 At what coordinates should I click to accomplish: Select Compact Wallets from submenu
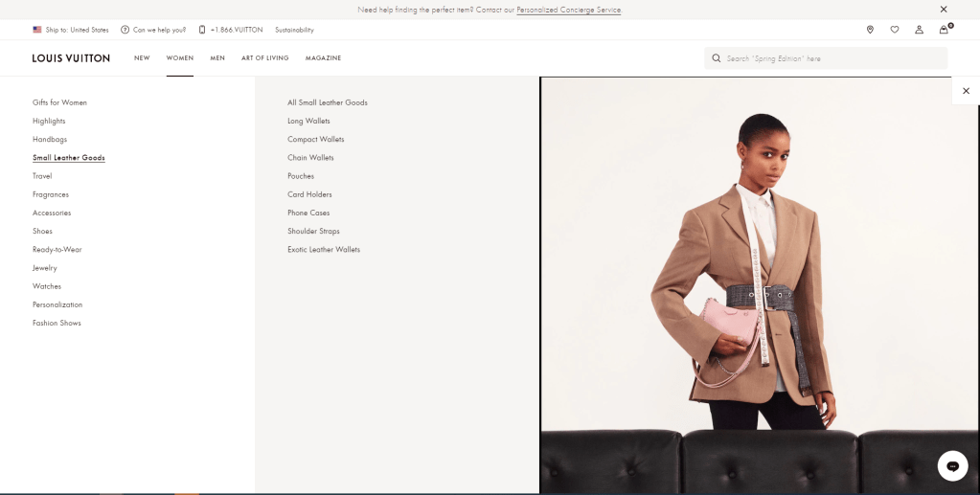point(315,139)
